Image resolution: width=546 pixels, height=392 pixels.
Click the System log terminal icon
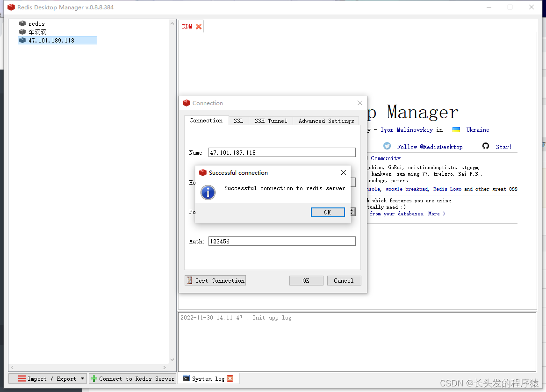[x=187, y=378]
